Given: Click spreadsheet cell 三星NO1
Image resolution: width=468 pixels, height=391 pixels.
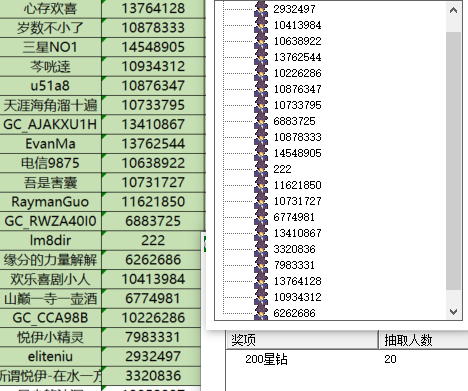Looking at the screenshot, I should [x=50, y=47].
